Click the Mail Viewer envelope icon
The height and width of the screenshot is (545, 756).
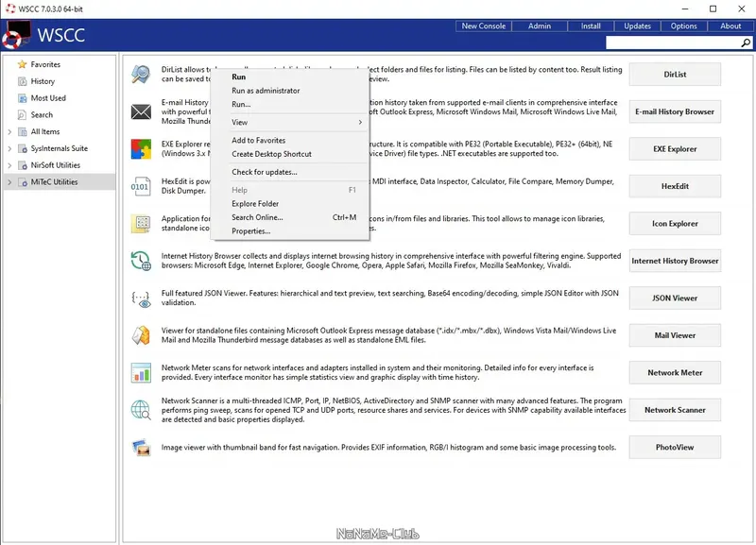(141, 335)
